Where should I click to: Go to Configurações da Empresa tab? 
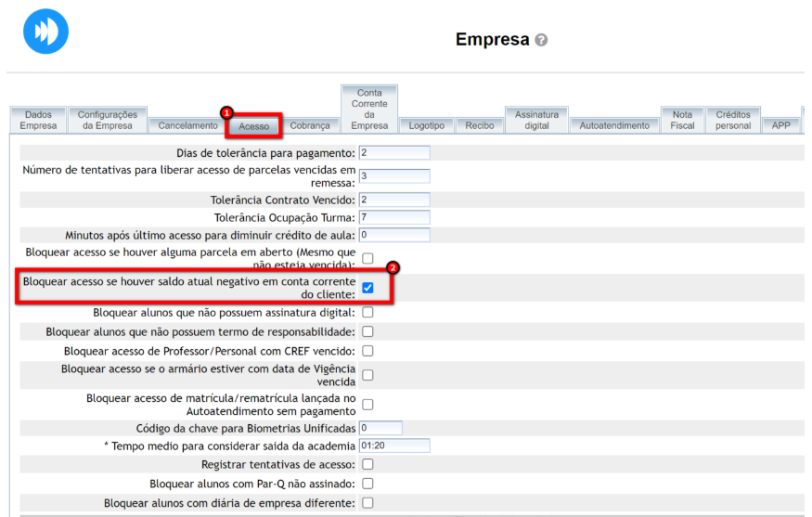tap(107, 120)
